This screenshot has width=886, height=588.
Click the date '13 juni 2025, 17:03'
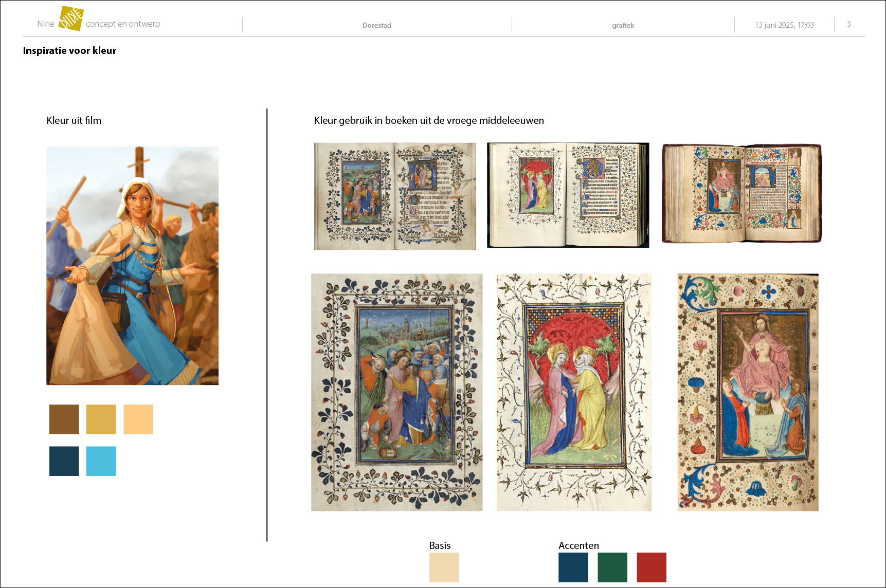coord(784,25)
